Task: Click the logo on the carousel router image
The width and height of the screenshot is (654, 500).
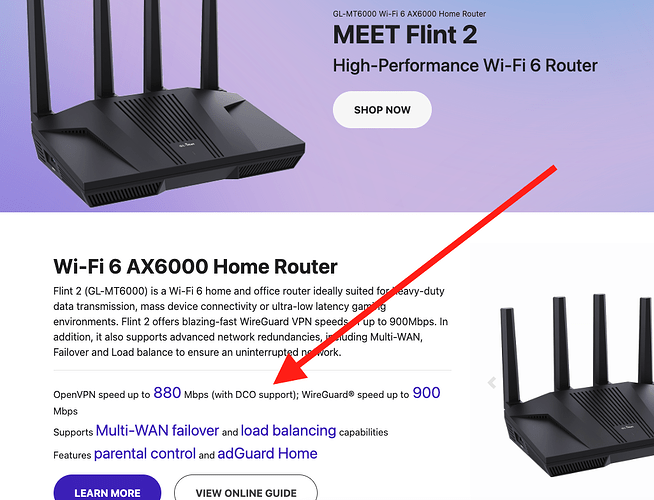Action: pos(626,427)
